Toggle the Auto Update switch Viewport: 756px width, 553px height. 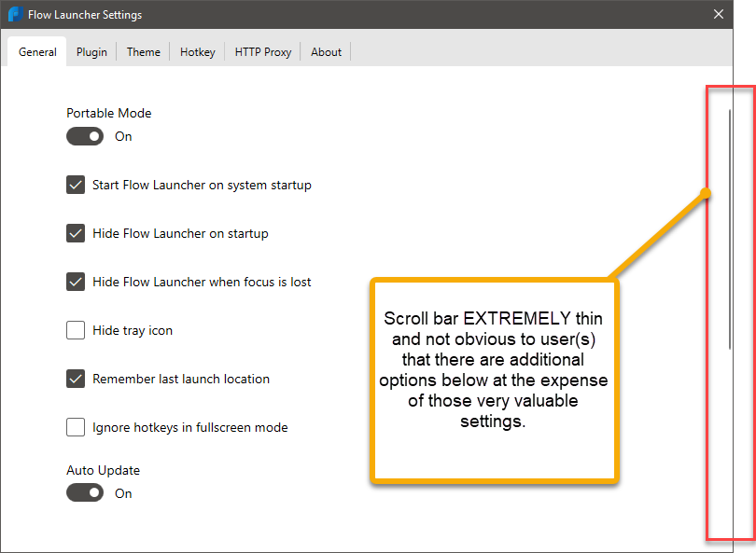coord(85,492)
